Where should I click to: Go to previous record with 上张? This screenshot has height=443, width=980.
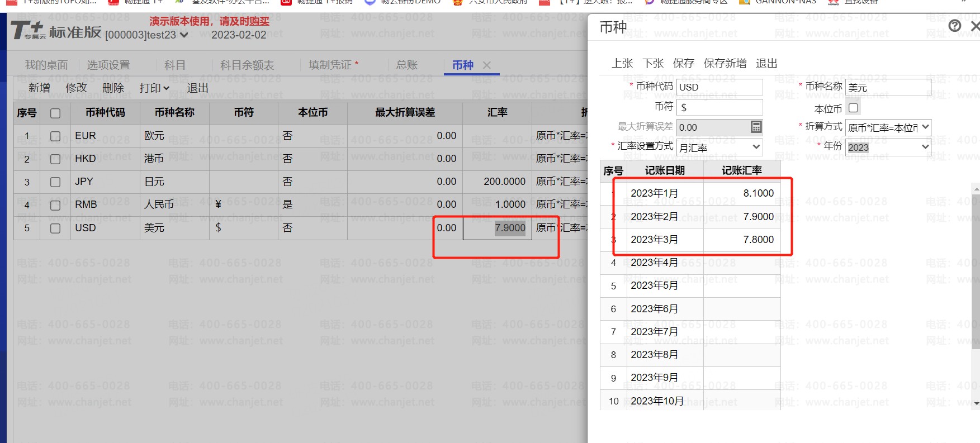tap(622, 64)
